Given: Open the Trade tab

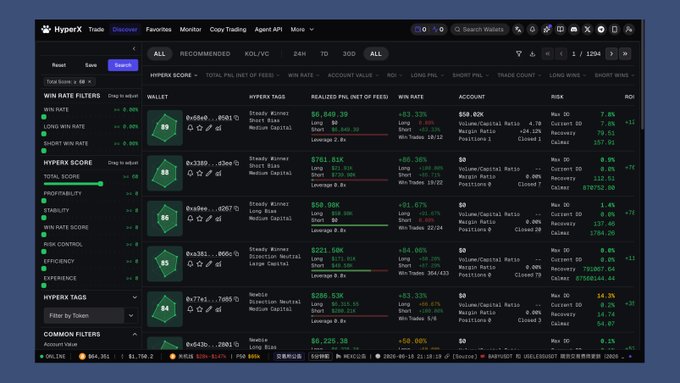Looking at the screenshot, I should pyautogui.click(x=96, y=29).
